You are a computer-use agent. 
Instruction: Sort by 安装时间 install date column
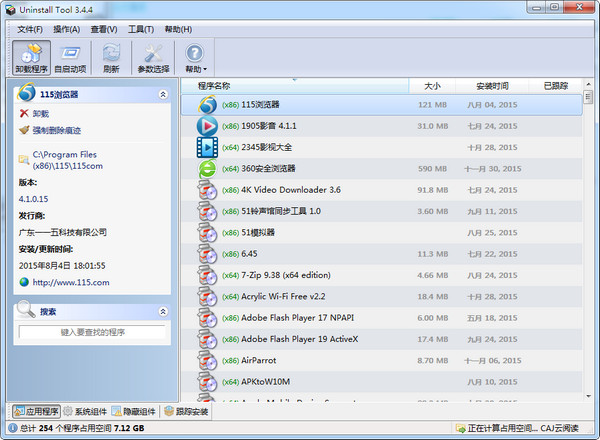point(492,86)
